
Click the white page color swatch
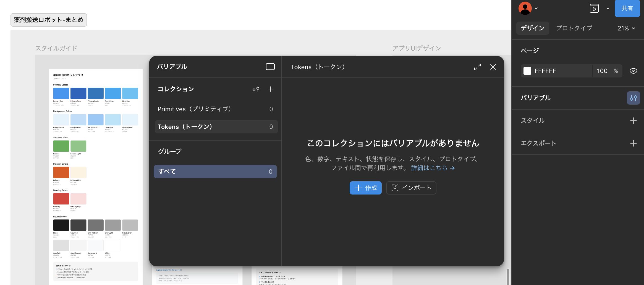click(527, 71)
